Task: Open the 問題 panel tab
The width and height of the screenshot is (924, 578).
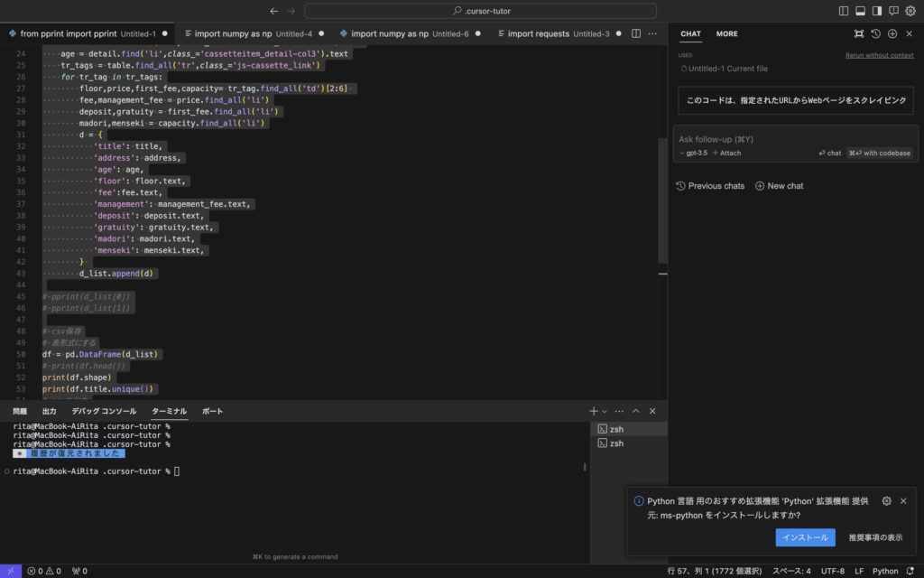Action: point(20,411)
